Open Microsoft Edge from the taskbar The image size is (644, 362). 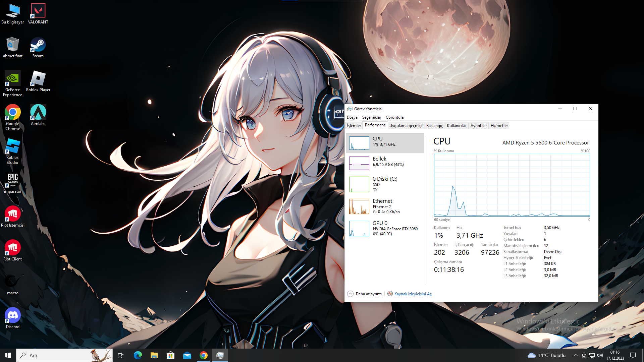coord(138,355)
